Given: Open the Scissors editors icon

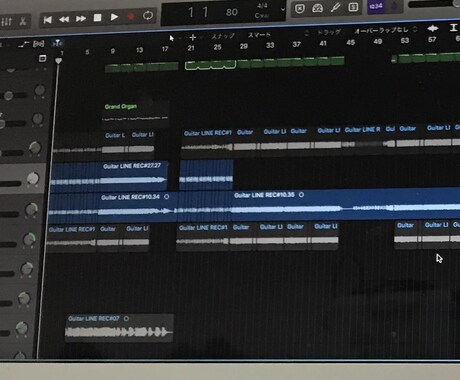Looking at the screenshot, I should (x=23, y=22).
